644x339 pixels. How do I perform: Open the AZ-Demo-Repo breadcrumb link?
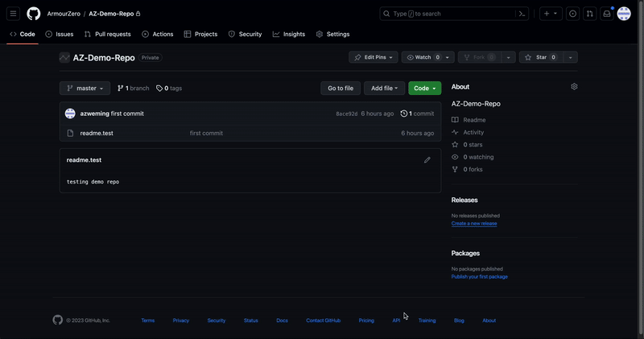(x=111, y=14)
